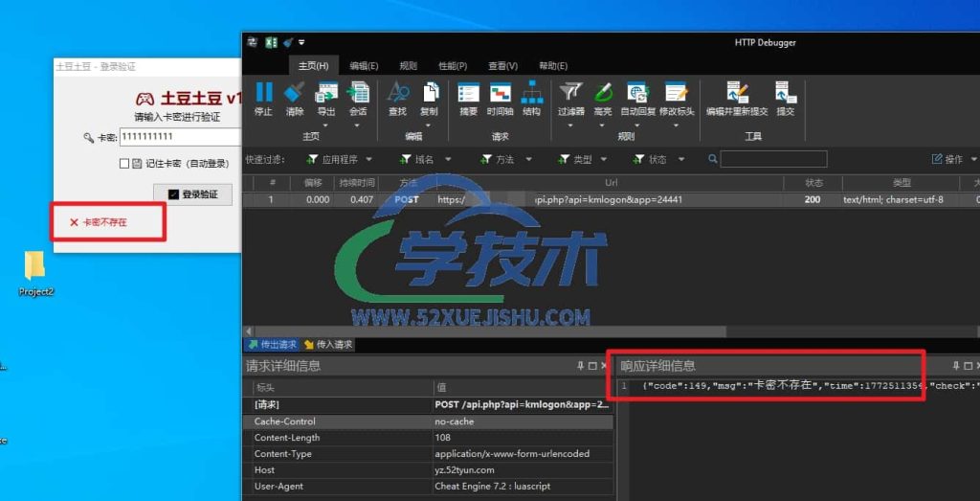The width and height of the screenshot is (980, 501).
Task: Click the 清除 (Clear) broom icon
Action: point(295,94)
